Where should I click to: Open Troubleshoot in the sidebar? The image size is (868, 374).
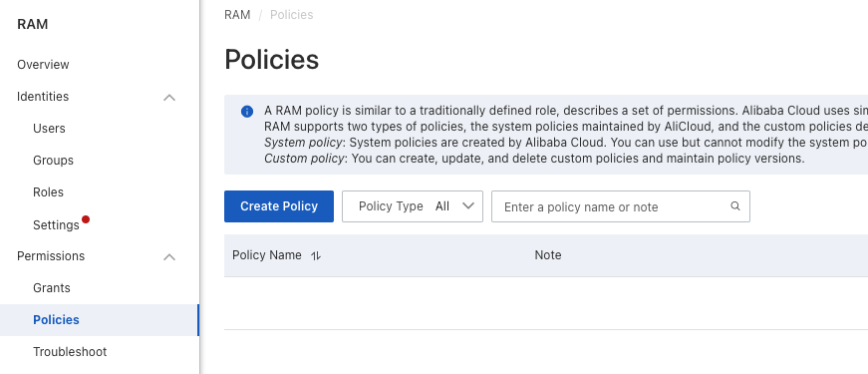pyautogui.click(x=70, y=352)
